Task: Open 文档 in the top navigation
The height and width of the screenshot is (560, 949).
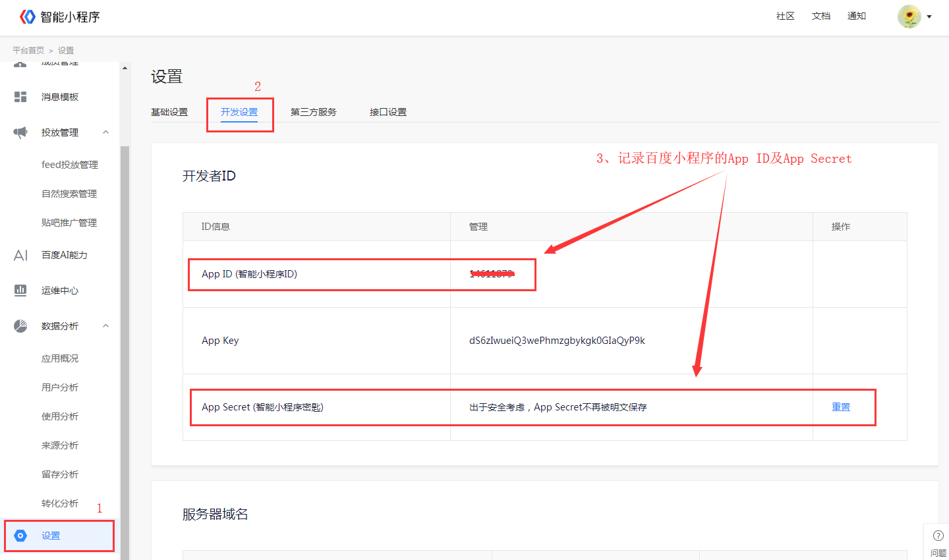Action: [821, 16]
